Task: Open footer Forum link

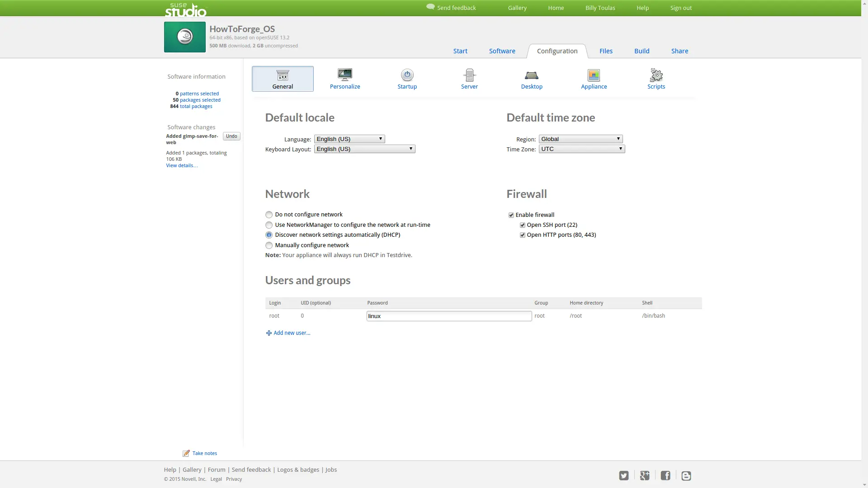Action: (217, 470)
